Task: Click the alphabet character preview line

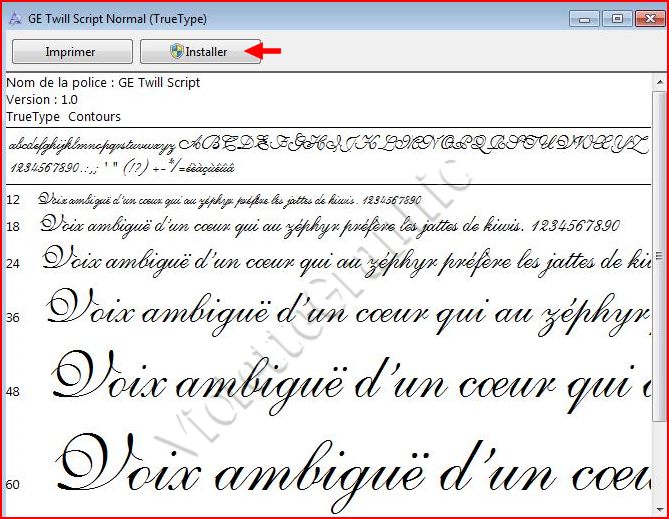Action: [x=328, y=144]
